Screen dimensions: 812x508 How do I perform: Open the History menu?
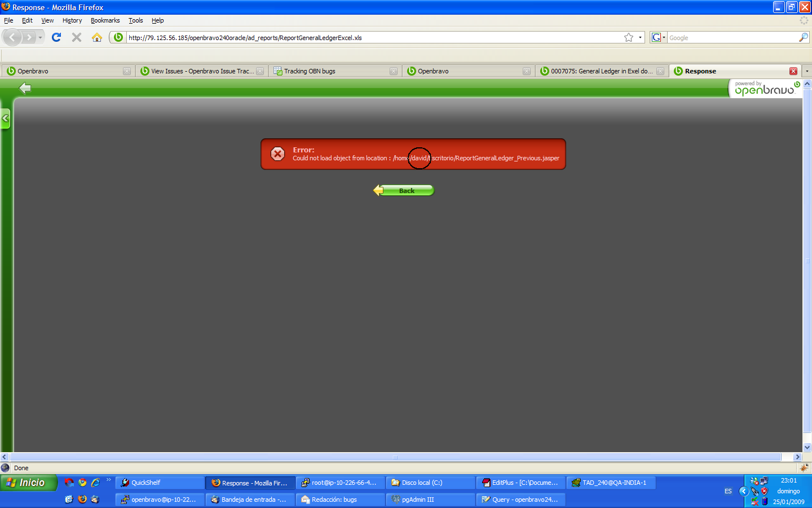pyautogui.click(x=72, y=20)
